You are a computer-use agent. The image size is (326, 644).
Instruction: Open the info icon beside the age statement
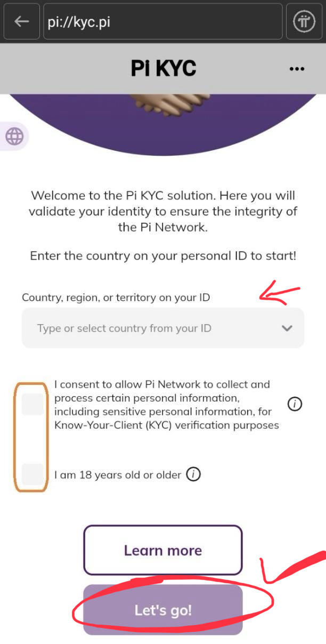(x=193, y=474)
